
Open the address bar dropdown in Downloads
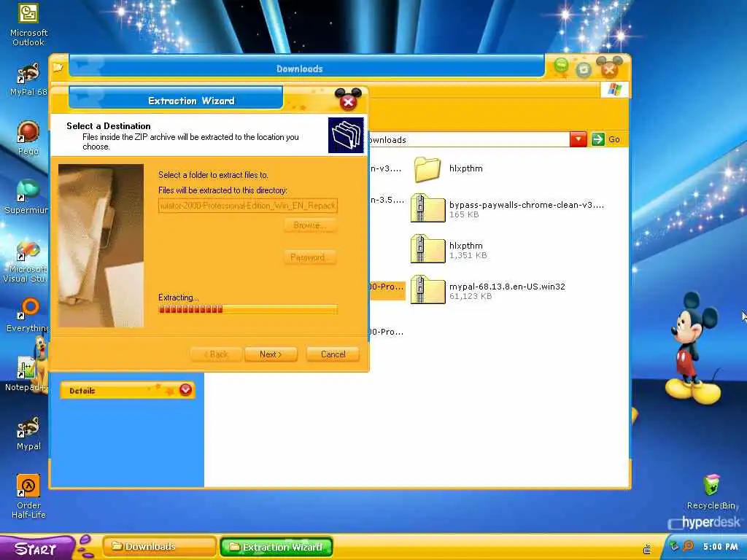[x=578, y=139]
